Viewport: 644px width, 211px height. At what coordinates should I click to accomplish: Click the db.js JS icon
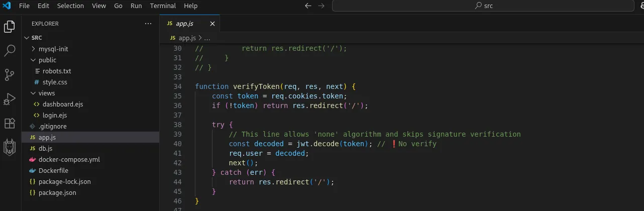click(33, 149)
